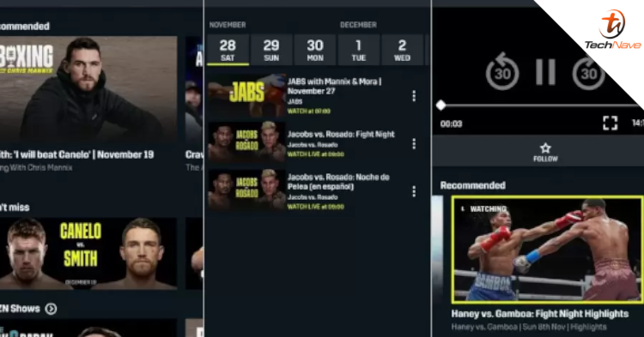Open Haney vs. Gamboa highlights thumbnail
The height and width of the screenshot is (337, 644).
tap(547, 250)
